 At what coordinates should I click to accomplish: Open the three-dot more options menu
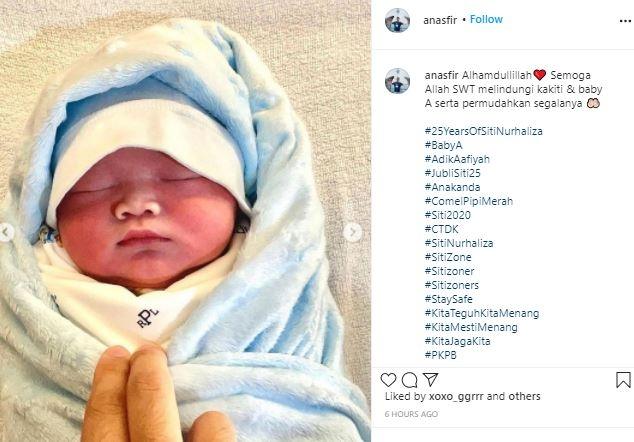pyautogui.click(x=625, y=21)
